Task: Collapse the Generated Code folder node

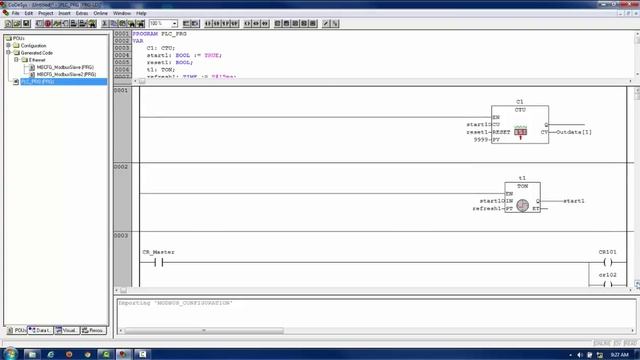Action: [x=9, y=53]
